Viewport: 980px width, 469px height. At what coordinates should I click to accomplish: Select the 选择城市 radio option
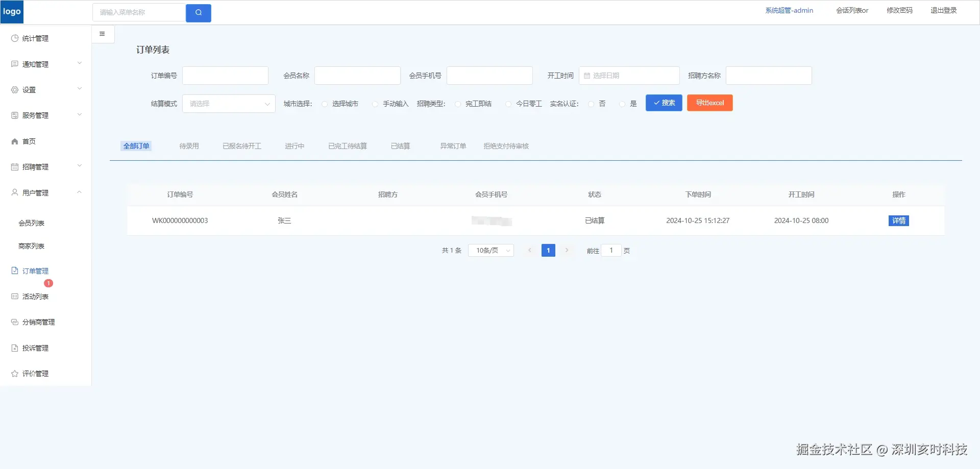click(x=325, y=104)
